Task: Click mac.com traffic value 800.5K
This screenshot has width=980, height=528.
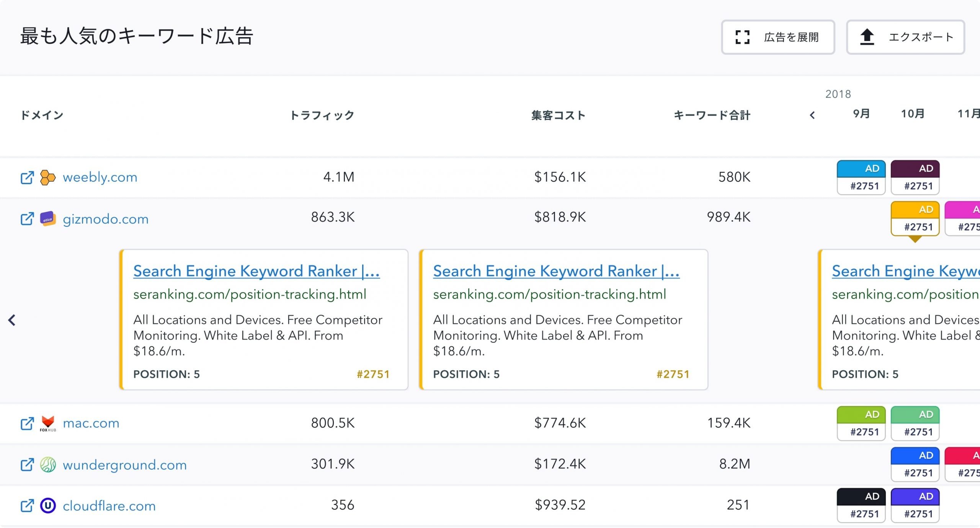Action: (333, 423)
